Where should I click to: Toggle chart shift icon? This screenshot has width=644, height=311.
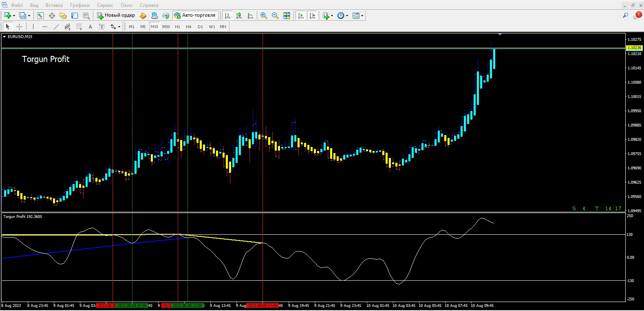coord(312,16)
